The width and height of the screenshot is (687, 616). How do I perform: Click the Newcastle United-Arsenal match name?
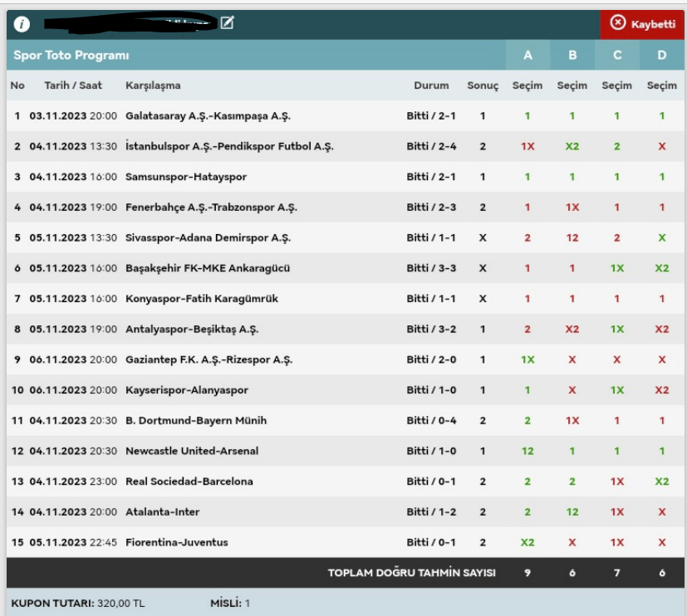[192, 452]
